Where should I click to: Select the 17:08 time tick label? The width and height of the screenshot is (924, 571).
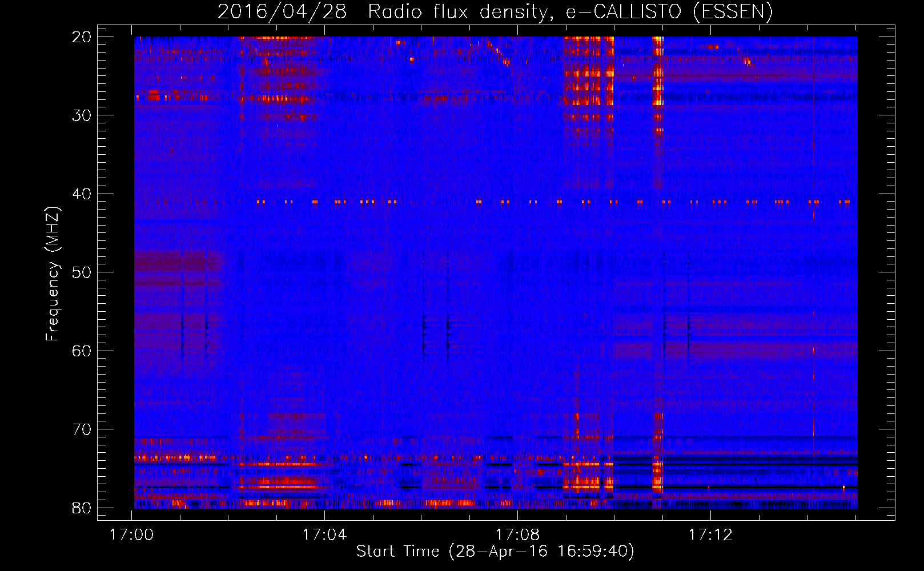pos(517,535)
